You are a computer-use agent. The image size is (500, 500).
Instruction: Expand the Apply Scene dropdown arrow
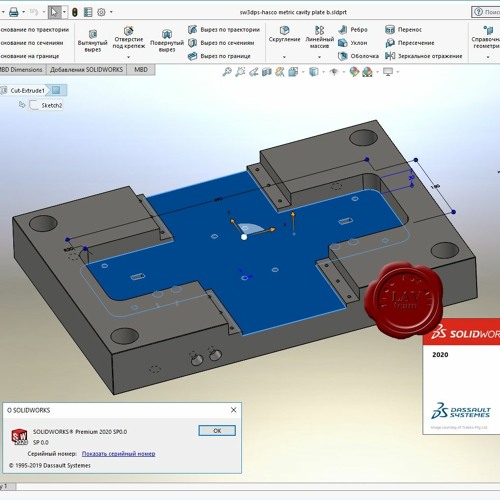click(x=377, y=72)
